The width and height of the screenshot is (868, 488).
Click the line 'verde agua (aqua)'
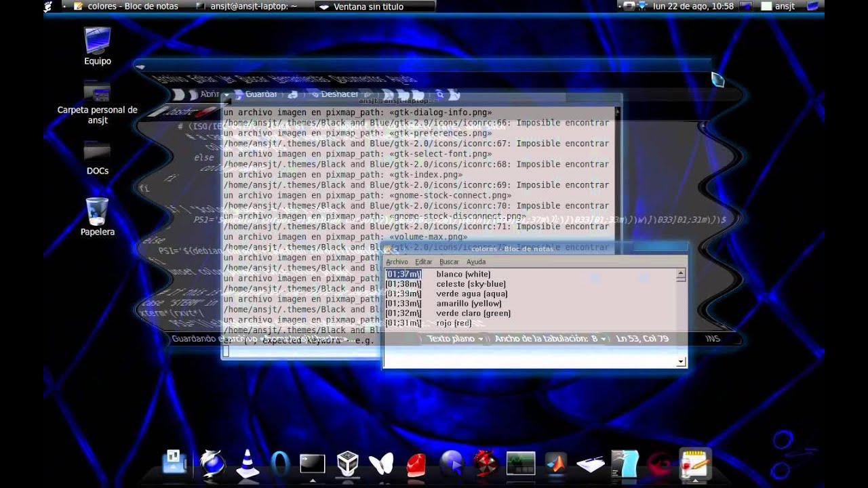[471, 294]
